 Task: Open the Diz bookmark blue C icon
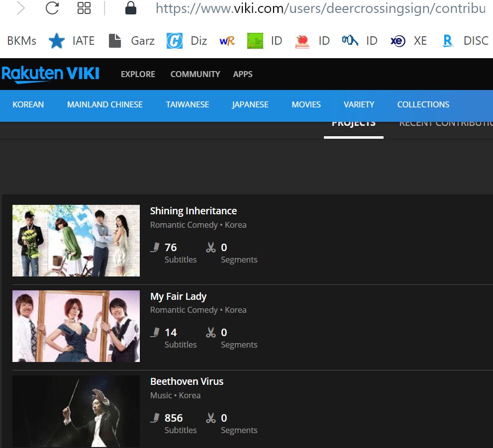point(175,41)
